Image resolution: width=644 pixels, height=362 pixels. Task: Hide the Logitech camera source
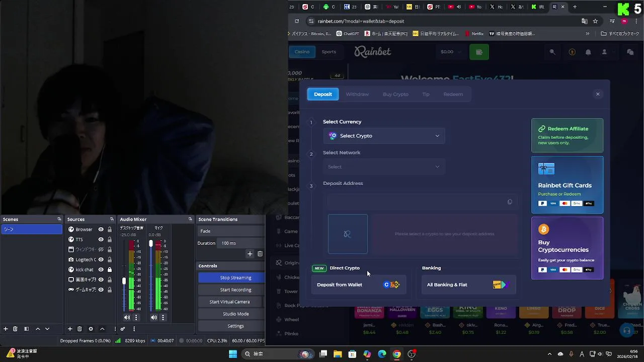pos(101,259)
